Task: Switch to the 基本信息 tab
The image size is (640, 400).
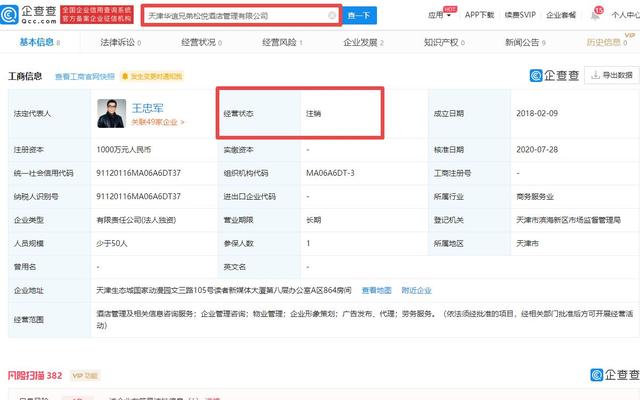Action: pos(40,42)
